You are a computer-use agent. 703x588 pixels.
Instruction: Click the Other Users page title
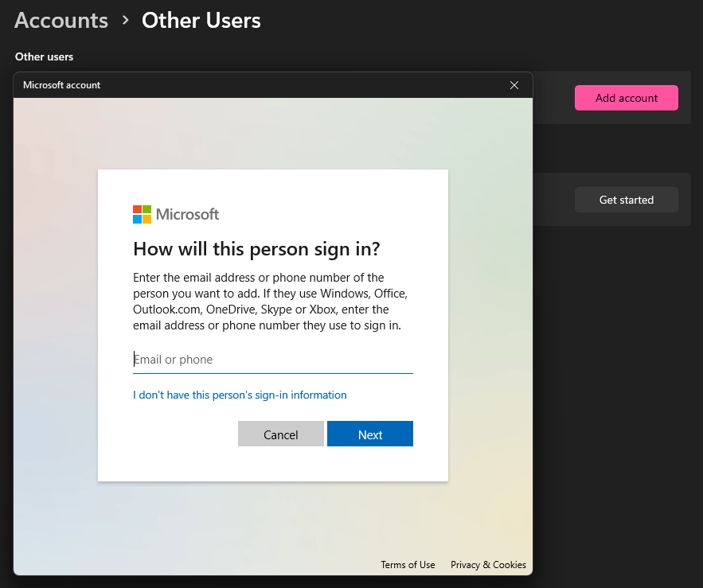(x=201, y=21)
